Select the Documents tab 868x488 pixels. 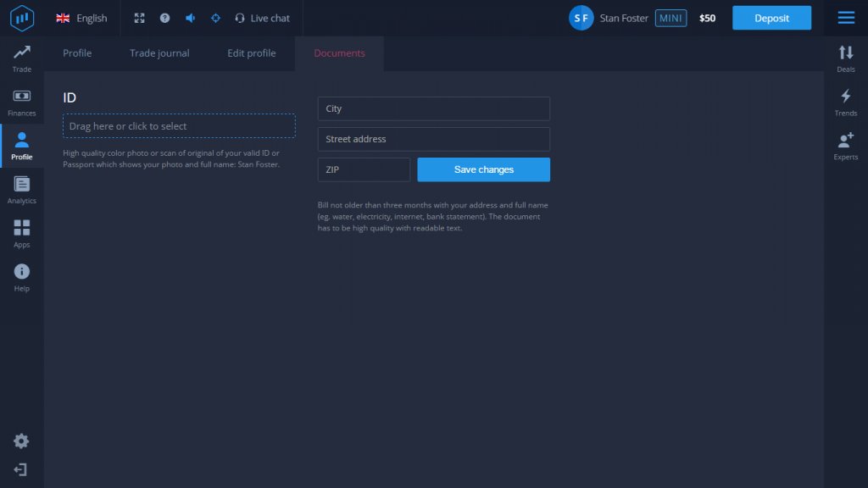(x=339, y=53)
